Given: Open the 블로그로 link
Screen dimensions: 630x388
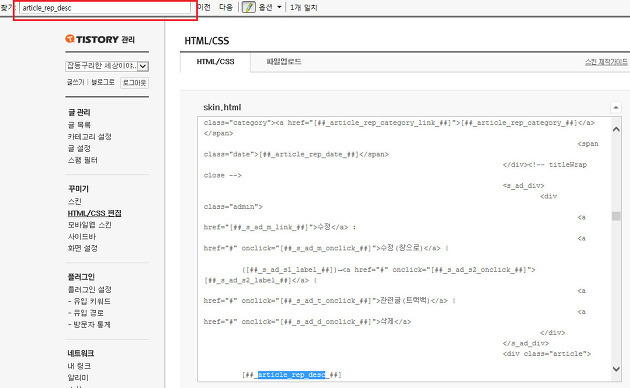Looking at the screenshot, I should (102, 82).
